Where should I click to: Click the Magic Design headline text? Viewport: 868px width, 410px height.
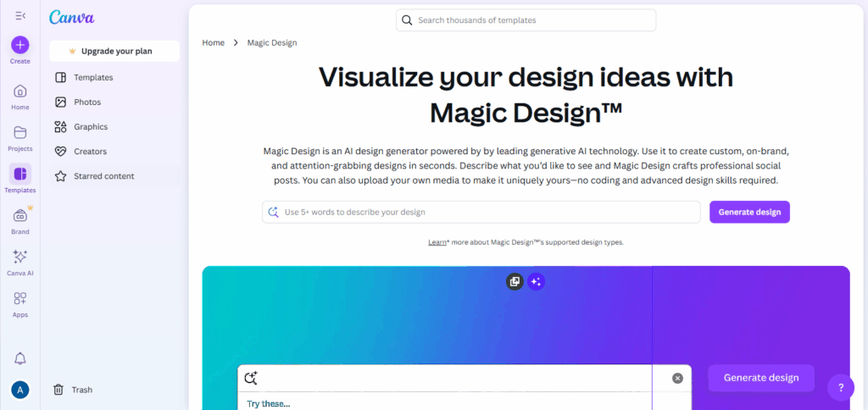[x=526, y=95]
